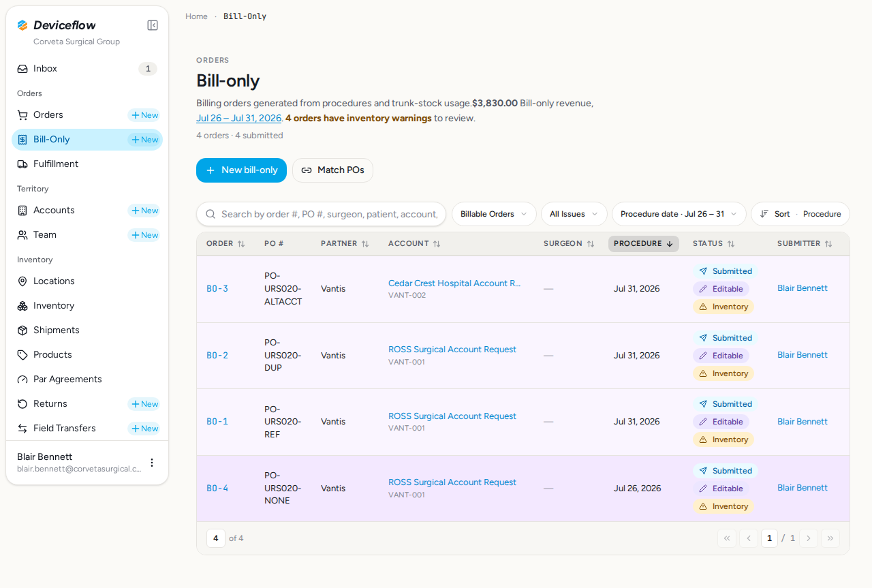Sort by the Account column
Viewport: 872px width, 588px height.
coord(414,244)
